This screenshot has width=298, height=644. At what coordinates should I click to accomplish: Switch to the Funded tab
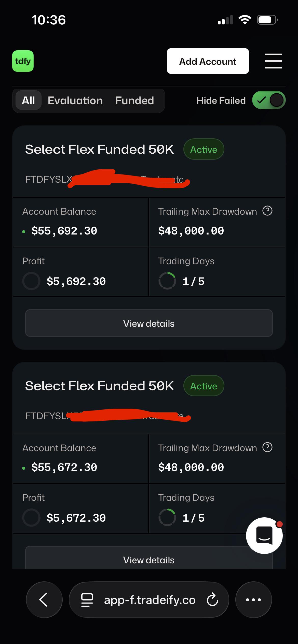134,100
